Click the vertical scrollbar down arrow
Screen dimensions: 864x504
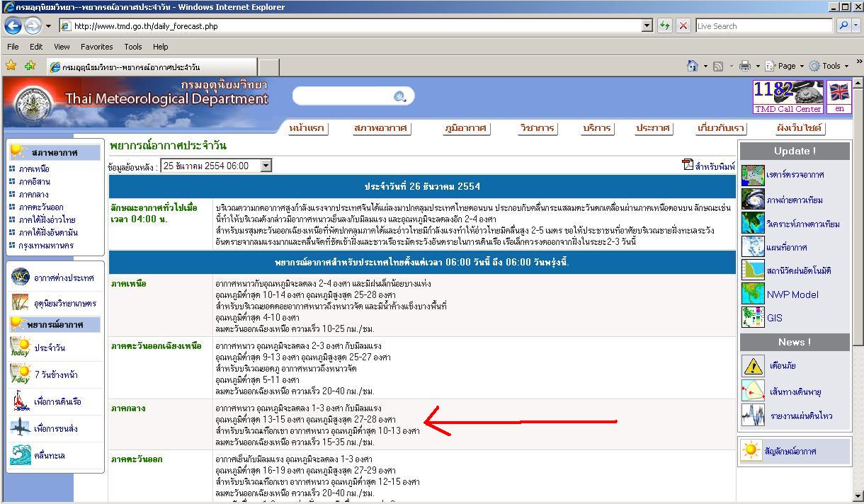(x=858, y=496)
